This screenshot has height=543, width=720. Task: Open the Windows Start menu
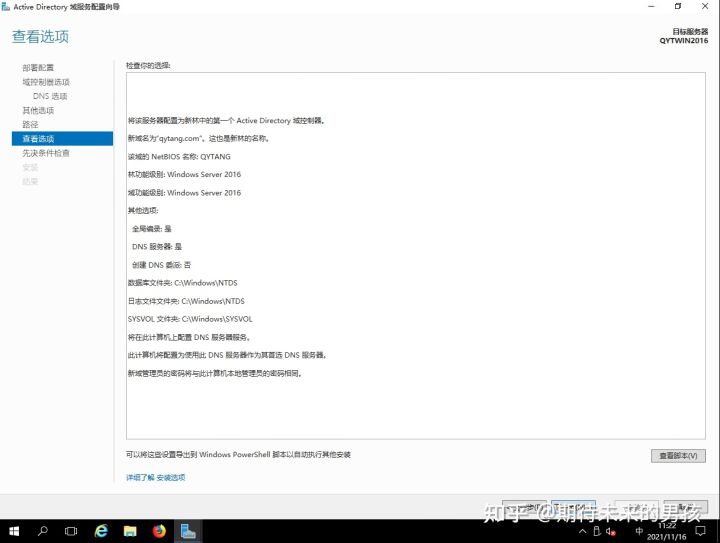tap(14, 531)
